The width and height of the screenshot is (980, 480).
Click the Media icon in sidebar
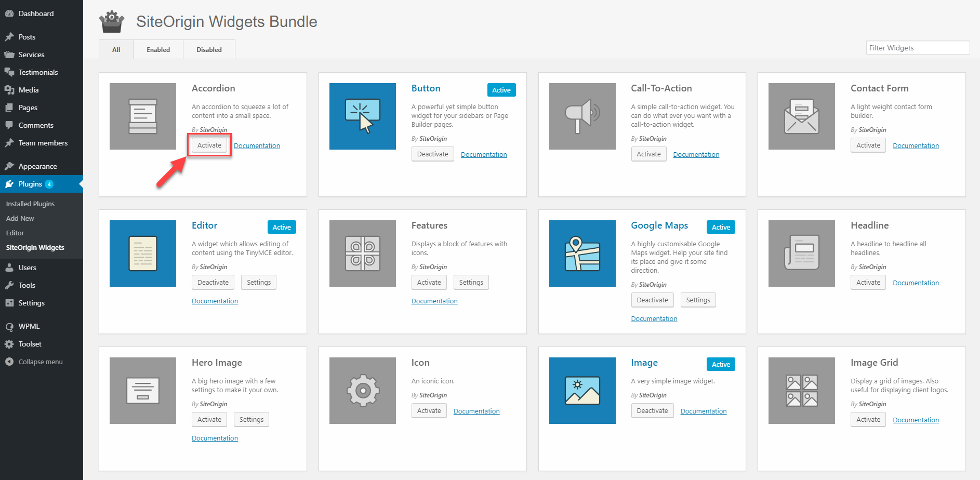(9, 90)
